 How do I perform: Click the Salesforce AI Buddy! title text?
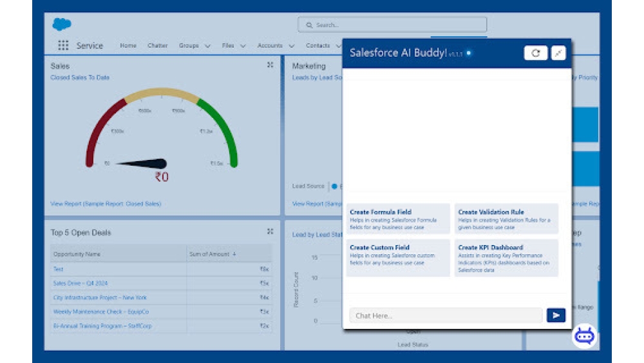click(x=398, y=53)
